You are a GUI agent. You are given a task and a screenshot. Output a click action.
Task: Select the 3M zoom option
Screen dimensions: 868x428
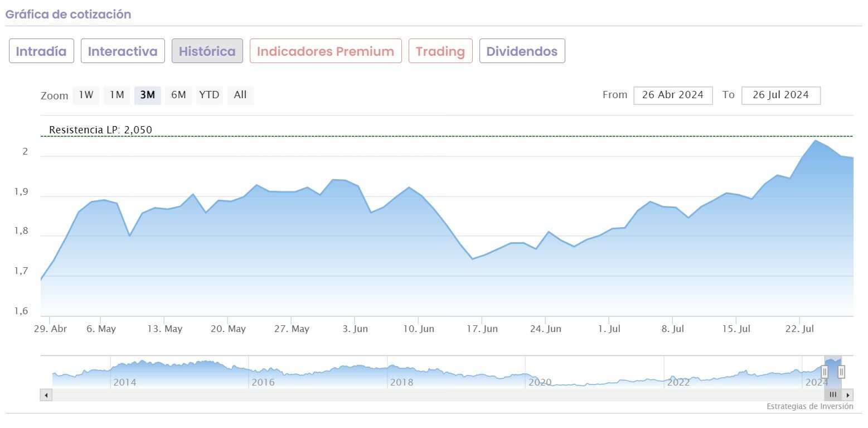click(147, 95)
